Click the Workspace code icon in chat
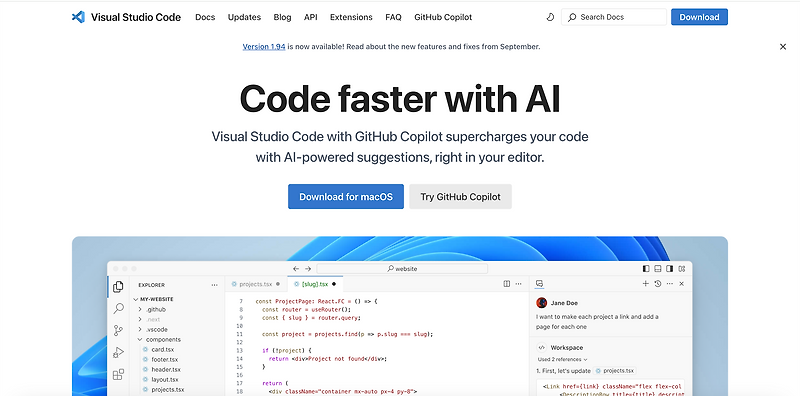This screenshot has width=800, height=396. click(x=542, y=348)
